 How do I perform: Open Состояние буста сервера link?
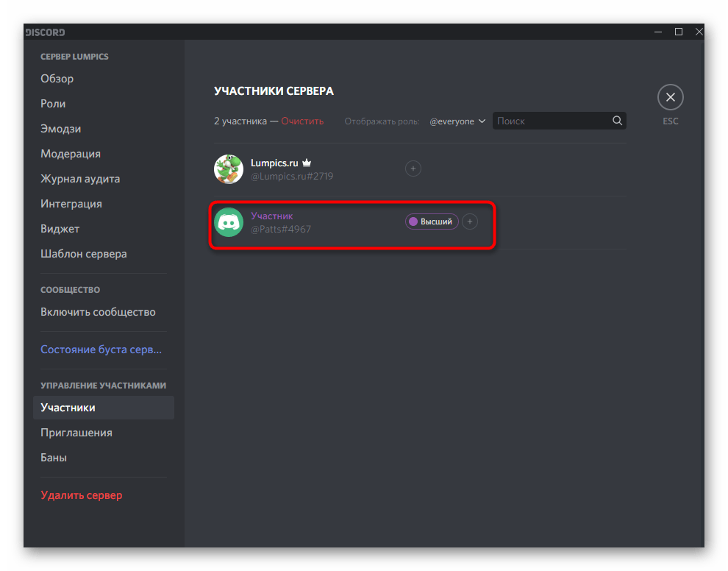click(101, 350)
